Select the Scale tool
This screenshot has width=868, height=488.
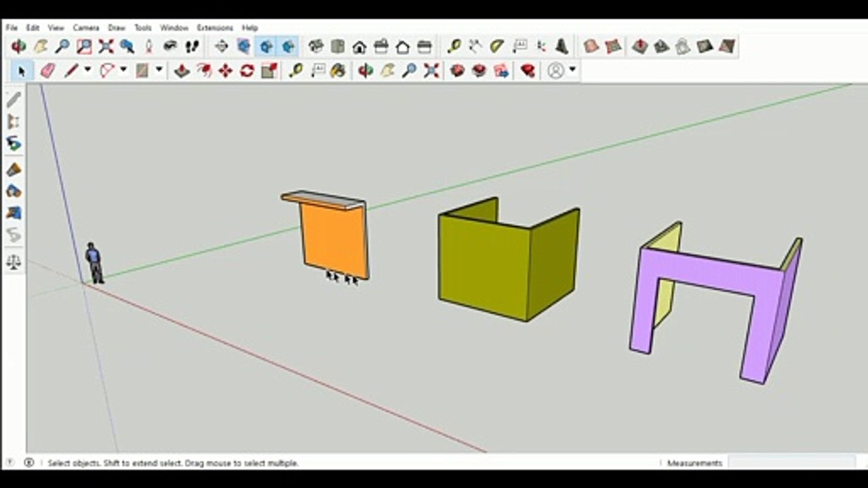tap(269, 70)
